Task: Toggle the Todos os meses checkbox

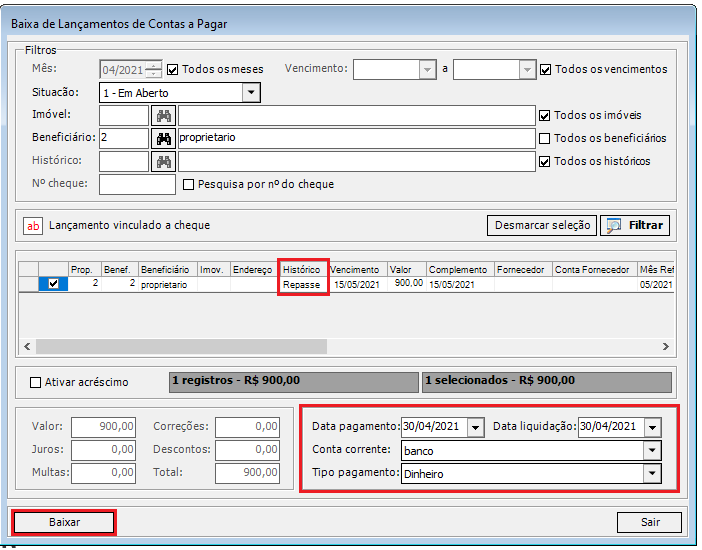Action: [x=172, y=70]
